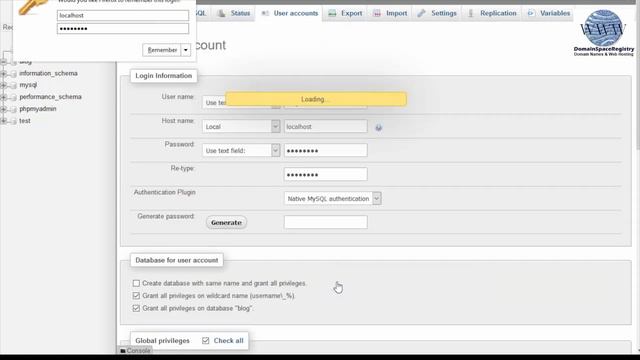
Task: Click the Settings wrench icon
Action: point(421,13)
